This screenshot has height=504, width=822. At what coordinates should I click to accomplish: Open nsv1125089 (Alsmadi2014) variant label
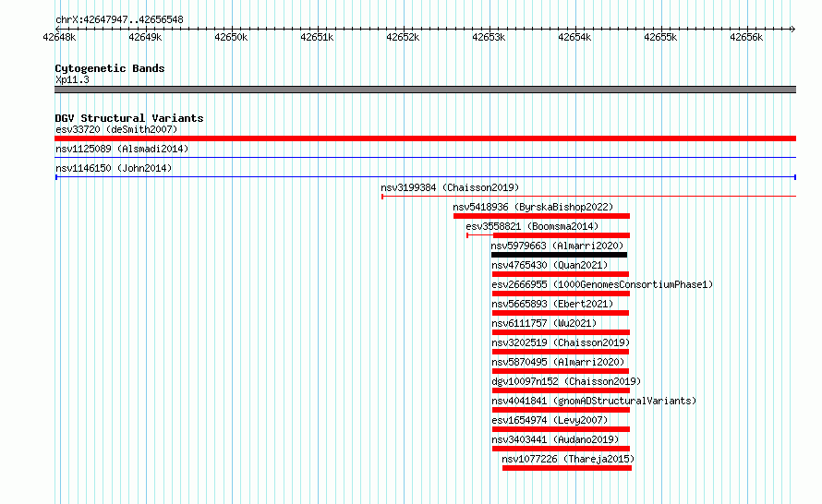pyautogui.click(x=122, y=149)
